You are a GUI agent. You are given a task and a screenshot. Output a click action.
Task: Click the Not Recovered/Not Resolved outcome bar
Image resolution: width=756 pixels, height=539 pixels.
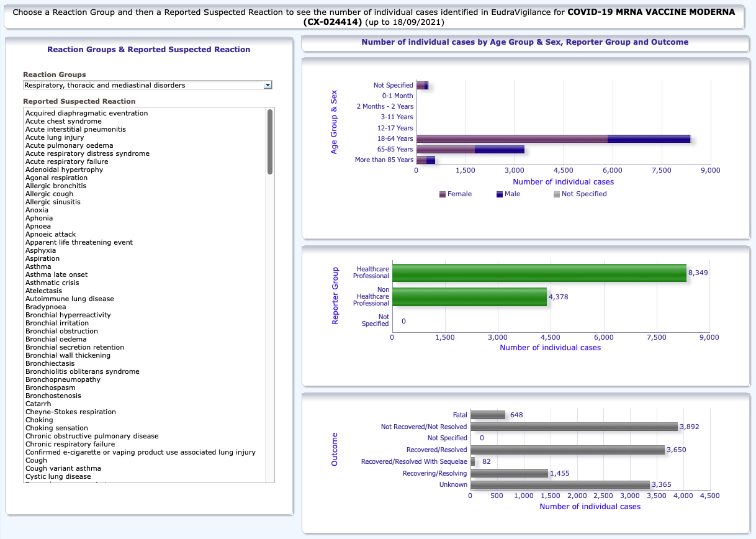click(574, 427)
